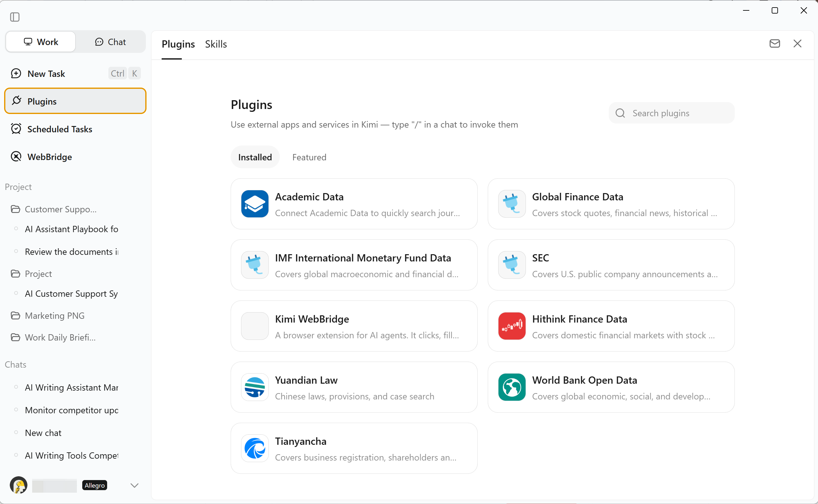Image resolution: width=818 pixels, height=504 pixels.
Task: Maximize the Kimi window
Action: coord(775,11)
